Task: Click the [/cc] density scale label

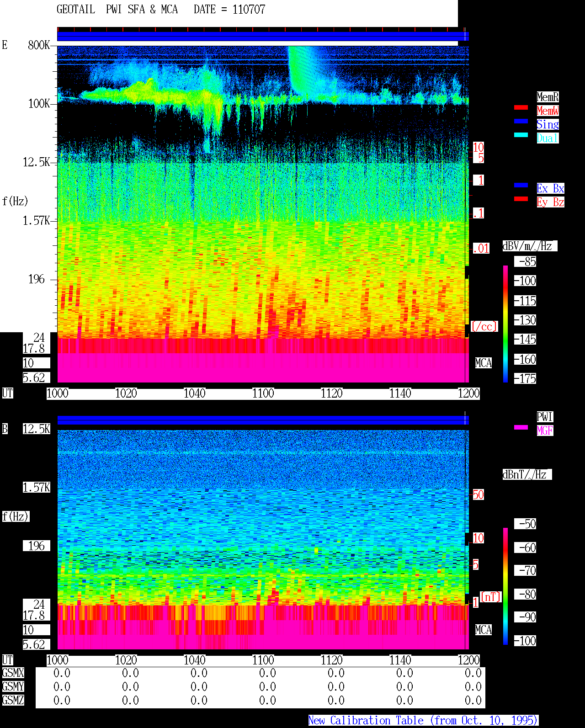Action: 484,327
